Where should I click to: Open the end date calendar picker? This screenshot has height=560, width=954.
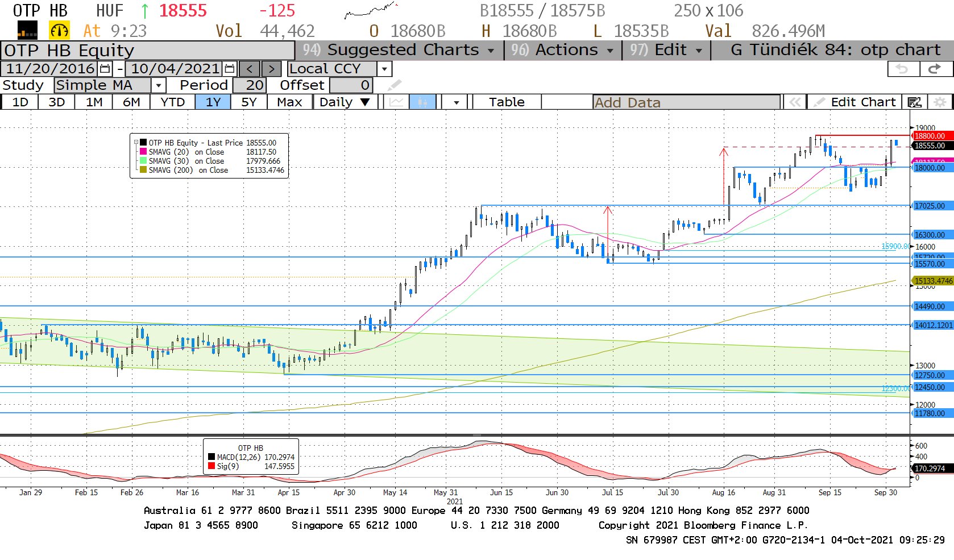230,69
